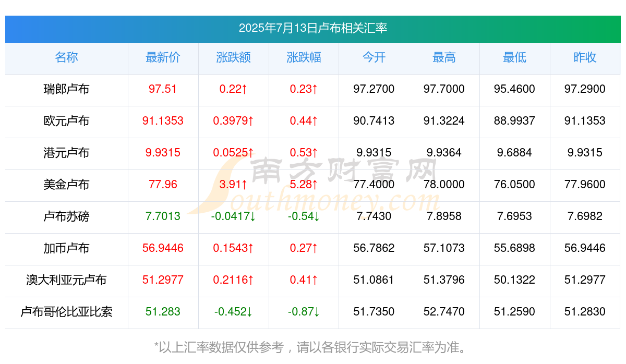Click latest price 51.283 for 卢布哥伦比亚比索
The height and width of the screenshot is (364, 626).
163,312
